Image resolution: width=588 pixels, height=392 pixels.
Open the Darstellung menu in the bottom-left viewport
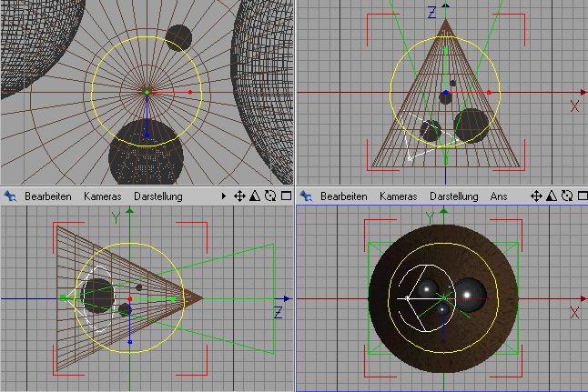click(x=158, y=196)
